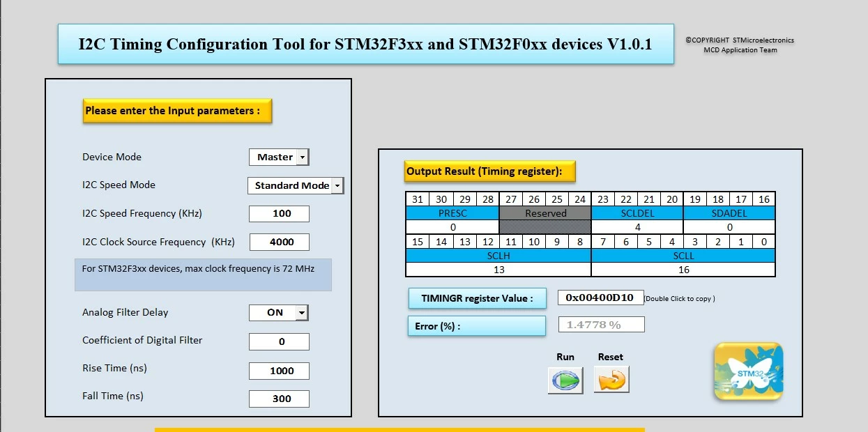Click bit 31 cell in register table
This screenshot has height=432, width=868.
(418, 199)
